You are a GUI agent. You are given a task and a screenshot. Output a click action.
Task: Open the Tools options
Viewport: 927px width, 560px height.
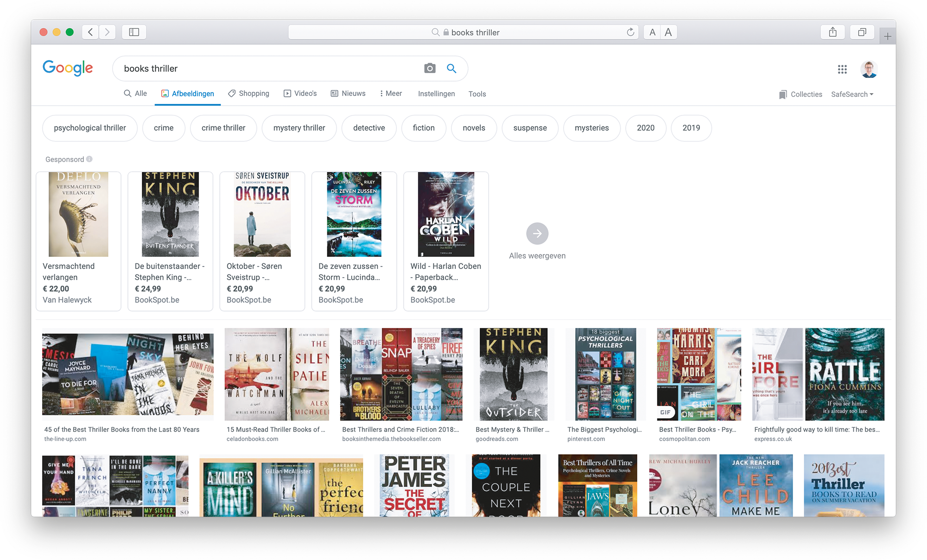[x=477, y=94]
